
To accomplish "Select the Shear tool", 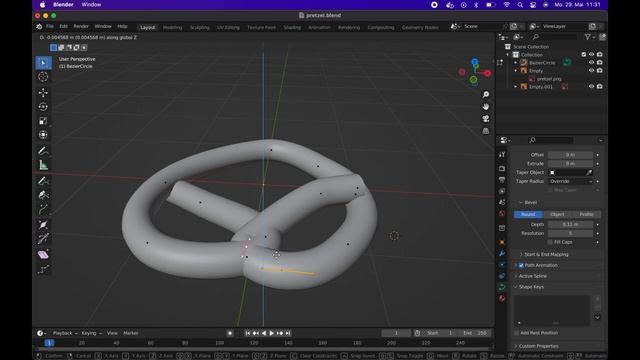I will [x=43, y=254].
